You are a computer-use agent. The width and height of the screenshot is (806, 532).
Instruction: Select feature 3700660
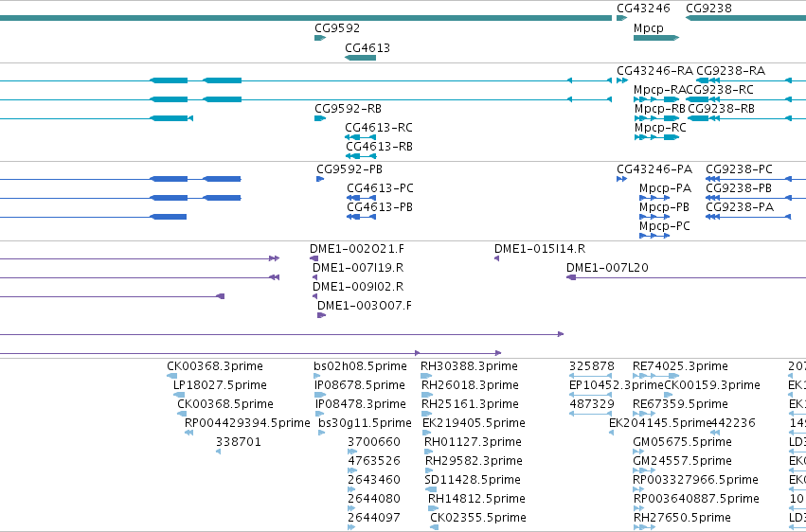(374, 443)
